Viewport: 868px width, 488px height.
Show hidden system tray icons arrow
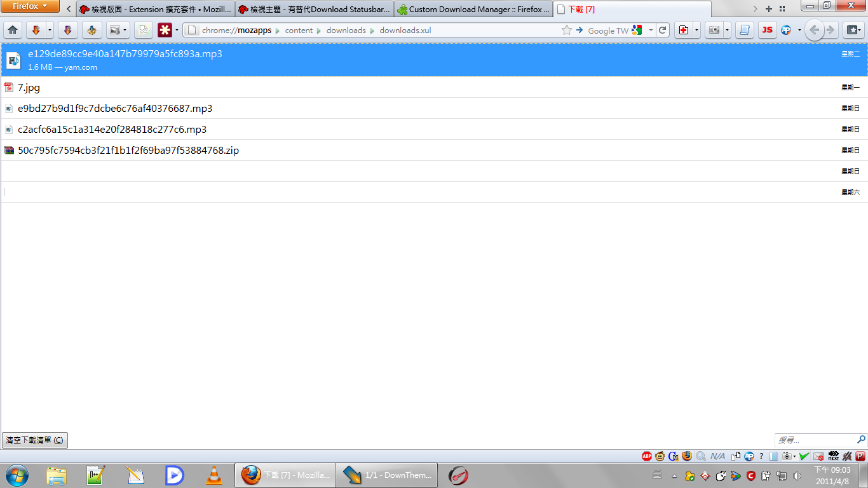[674, 475]
